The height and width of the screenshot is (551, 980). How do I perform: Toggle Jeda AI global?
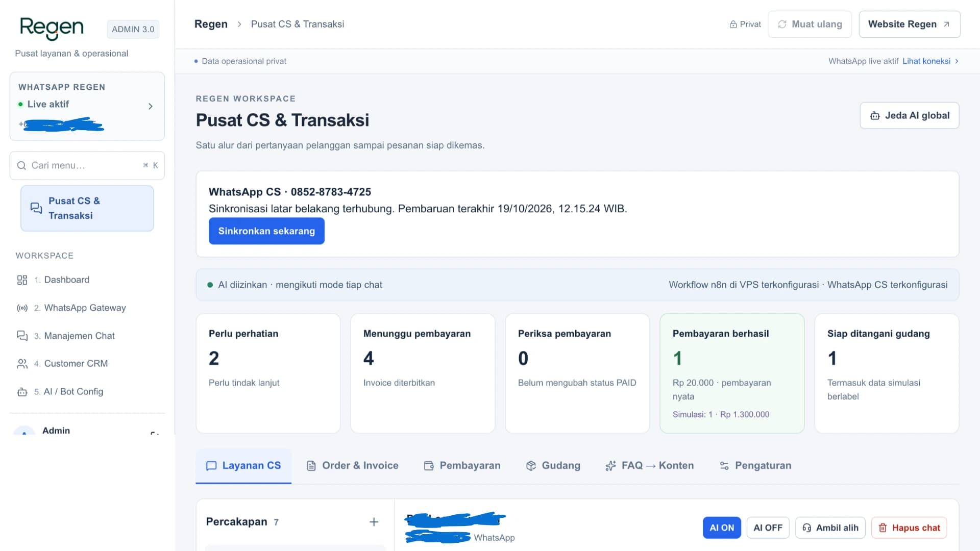point(909,115)
